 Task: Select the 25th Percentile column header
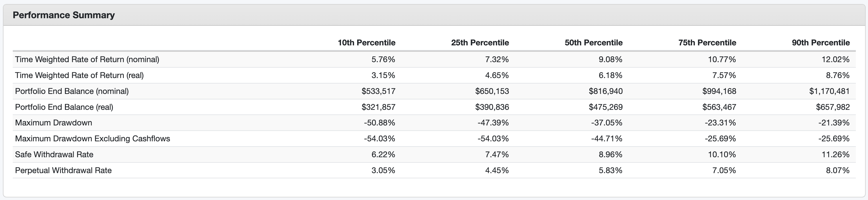click(480, 43)
